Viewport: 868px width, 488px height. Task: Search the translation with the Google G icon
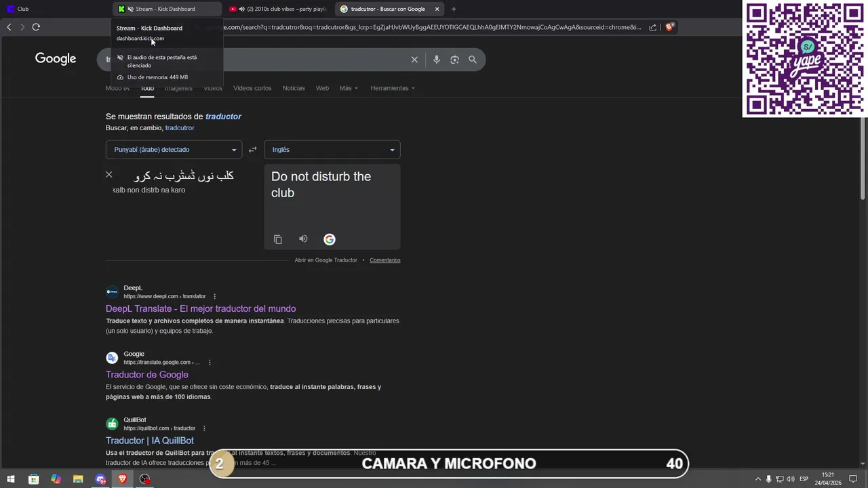click(329, 239)
